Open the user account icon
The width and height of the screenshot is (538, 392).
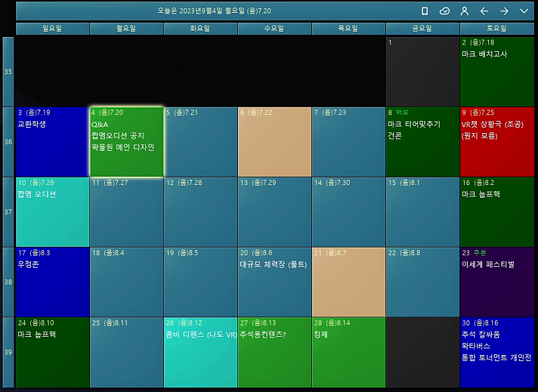click(464, 11)
